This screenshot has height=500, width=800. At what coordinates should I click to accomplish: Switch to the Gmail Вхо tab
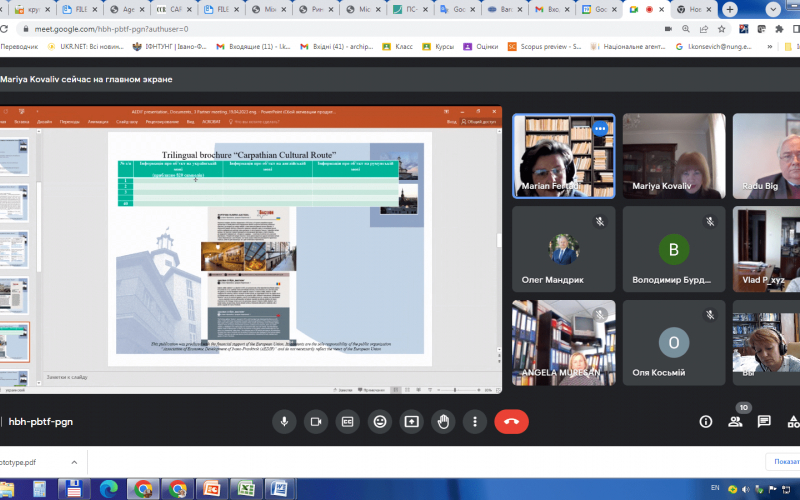(x=553, y=9)
